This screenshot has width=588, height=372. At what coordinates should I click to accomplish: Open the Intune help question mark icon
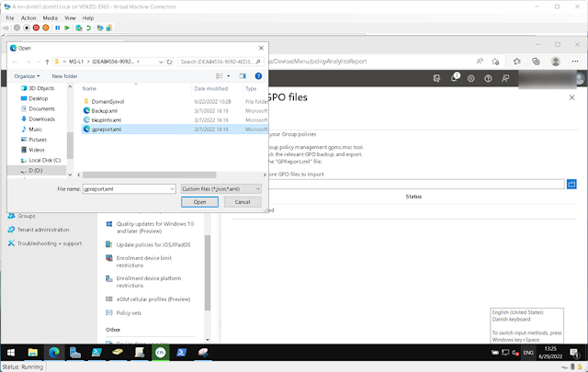[488, 78]
